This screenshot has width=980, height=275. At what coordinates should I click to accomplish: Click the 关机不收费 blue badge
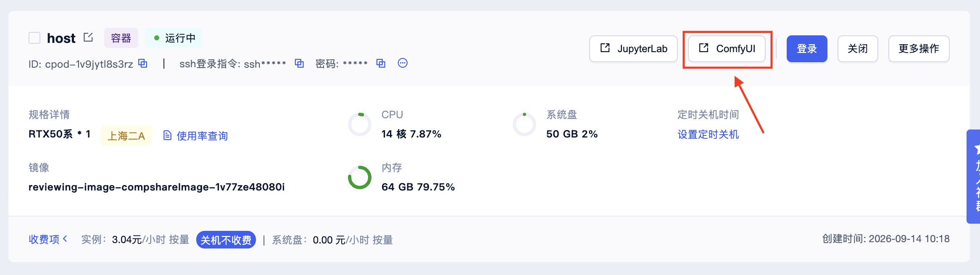click(x=226, y=240)
